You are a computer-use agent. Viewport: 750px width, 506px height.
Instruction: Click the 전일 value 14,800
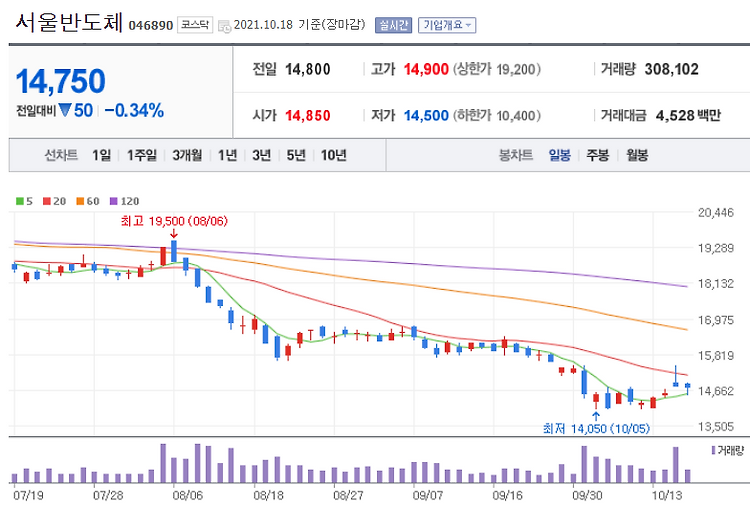coord(308,69)
